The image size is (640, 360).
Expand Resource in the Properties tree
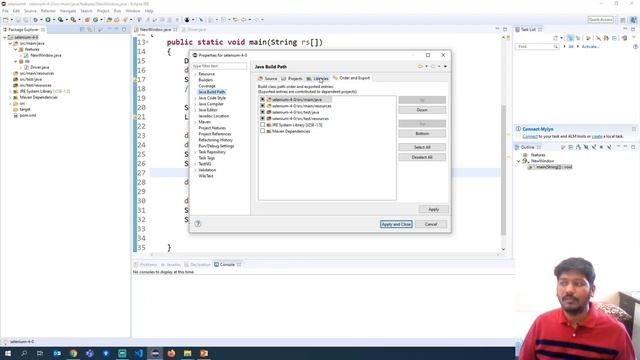click(x=196, y=74)
